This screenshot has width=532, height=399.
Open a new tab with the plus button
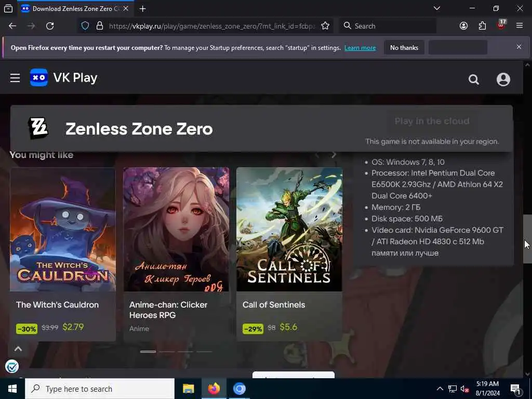point(142,9)
